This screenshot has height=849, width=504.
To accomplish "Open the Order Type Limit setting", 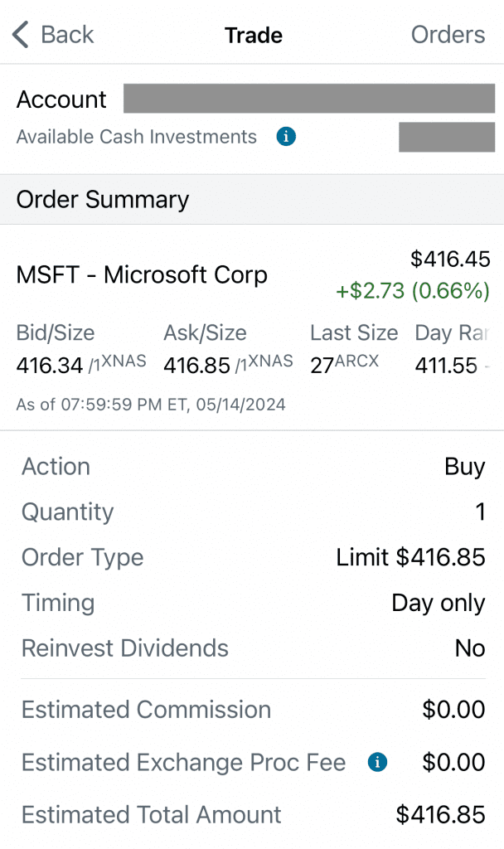I will [412, 557].
